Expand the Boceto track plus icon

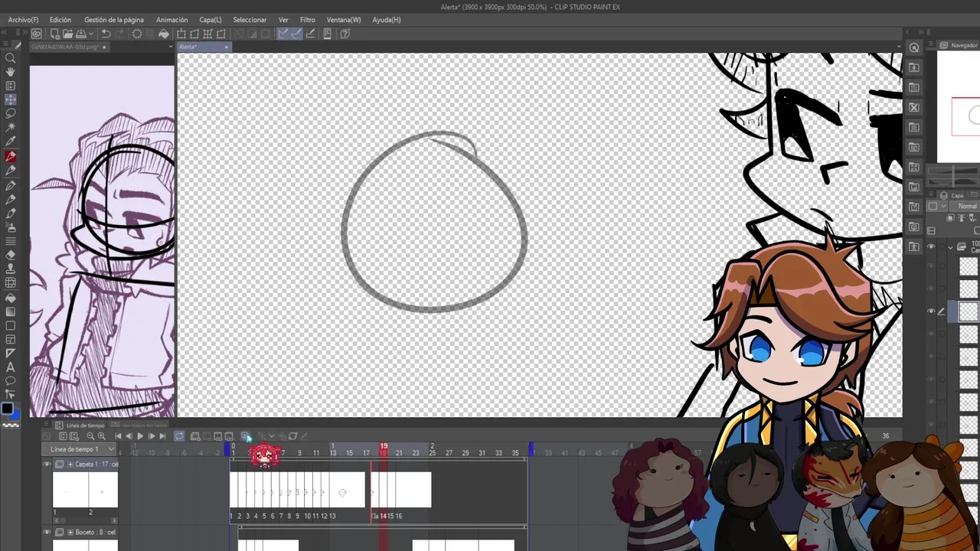[x=71, y=532]
